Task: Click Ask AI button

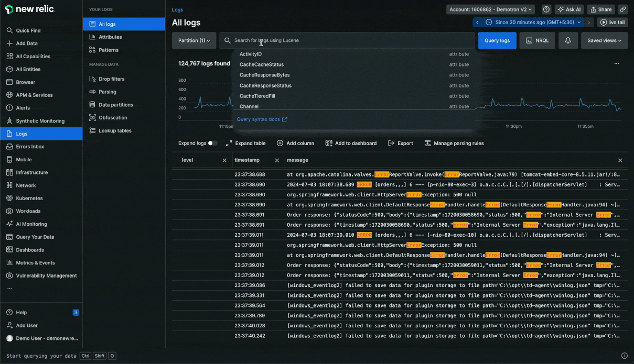Action: [569, 9]
